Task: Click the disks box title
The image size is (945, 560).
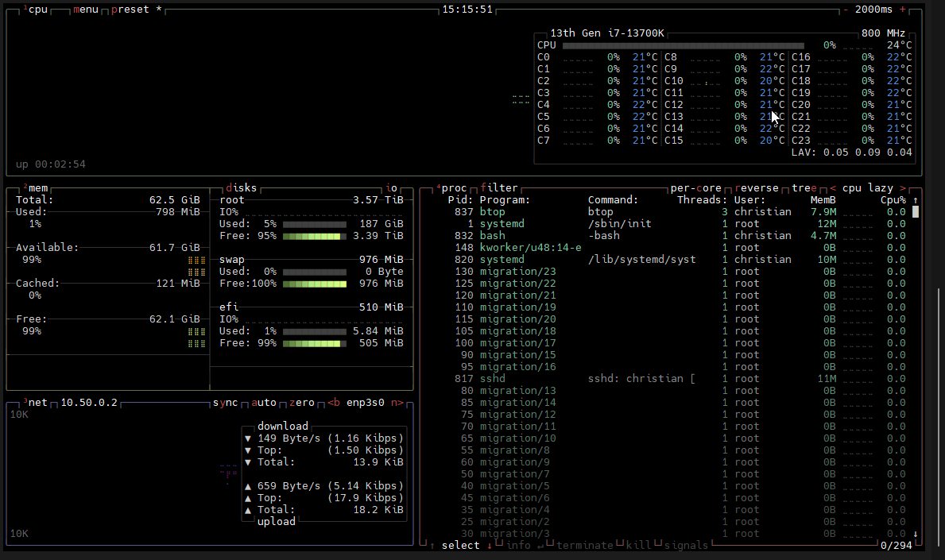Action: pyautogui.click(x=242, y=188)
